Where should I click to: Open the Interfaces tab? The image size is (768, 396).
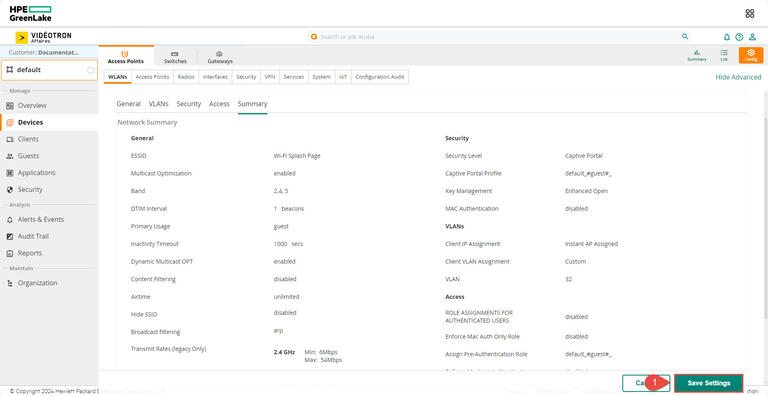pyautogui.click(x=216, y=77)
